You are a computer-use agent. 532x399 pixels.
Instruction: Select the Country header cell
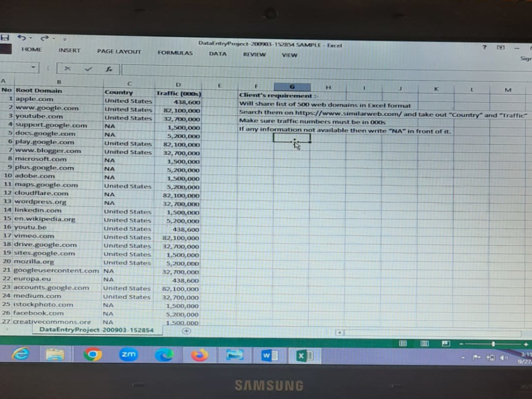129,92
